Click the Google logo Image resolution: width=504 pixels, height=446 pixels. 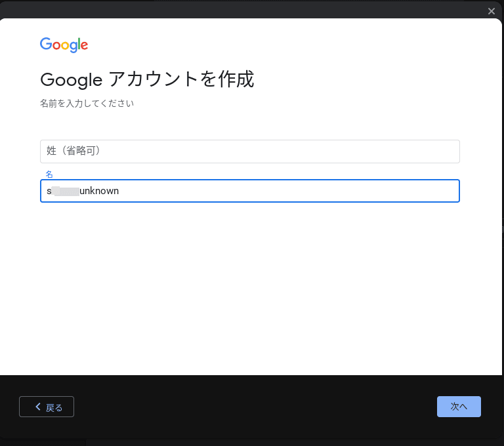tap(64, 45)
